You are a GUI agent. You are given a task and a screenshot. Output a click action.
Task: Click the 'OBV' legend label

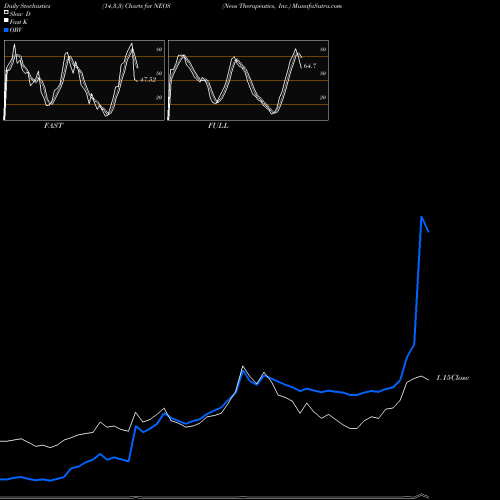[x=16, y=30]
